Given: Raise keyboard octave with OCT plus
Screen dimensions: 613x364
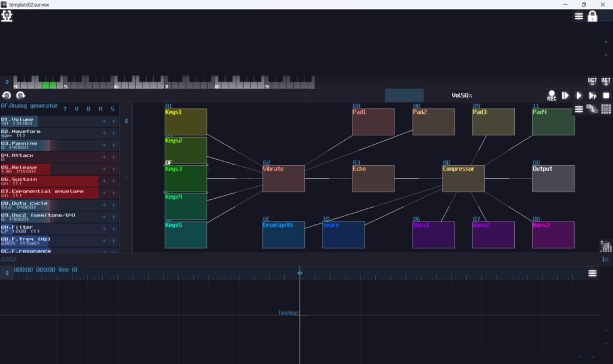Looking at the screenshot, I should [606, 81].
